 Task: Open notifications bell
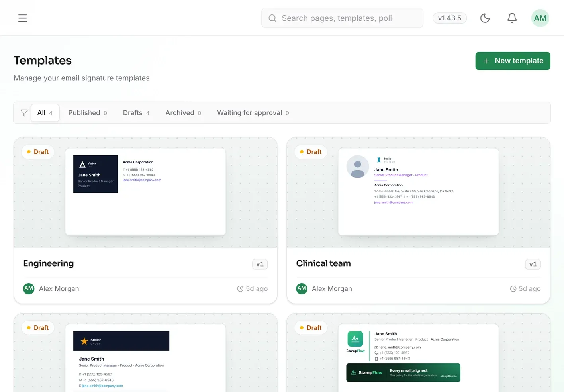click(x=512, y=18)
